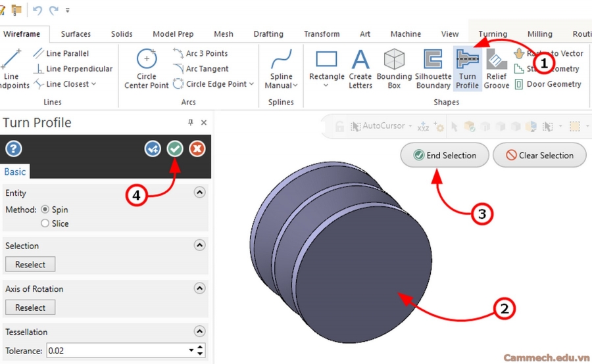
Task: Cancel Turn Profile with red X
Action: point(197,148)
